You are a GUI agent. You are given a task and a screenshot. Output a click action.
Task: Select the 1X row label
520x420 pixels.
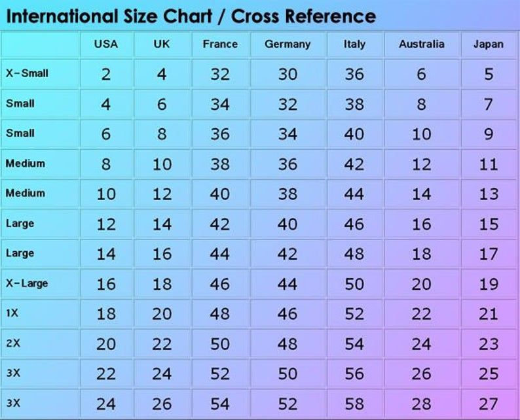(12, 313)
